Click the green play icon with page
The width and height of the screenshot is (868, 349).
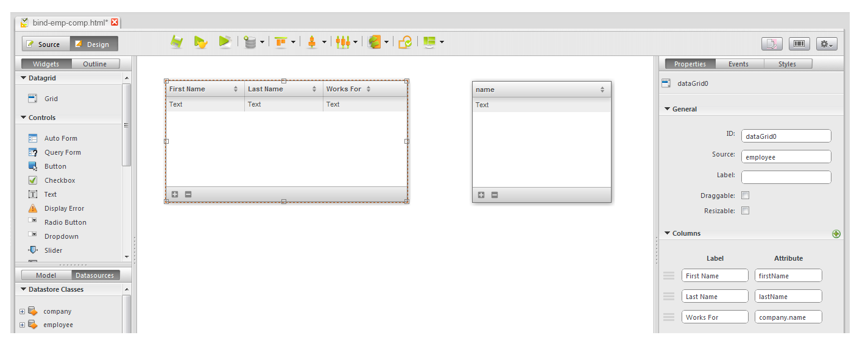[225, 42]
